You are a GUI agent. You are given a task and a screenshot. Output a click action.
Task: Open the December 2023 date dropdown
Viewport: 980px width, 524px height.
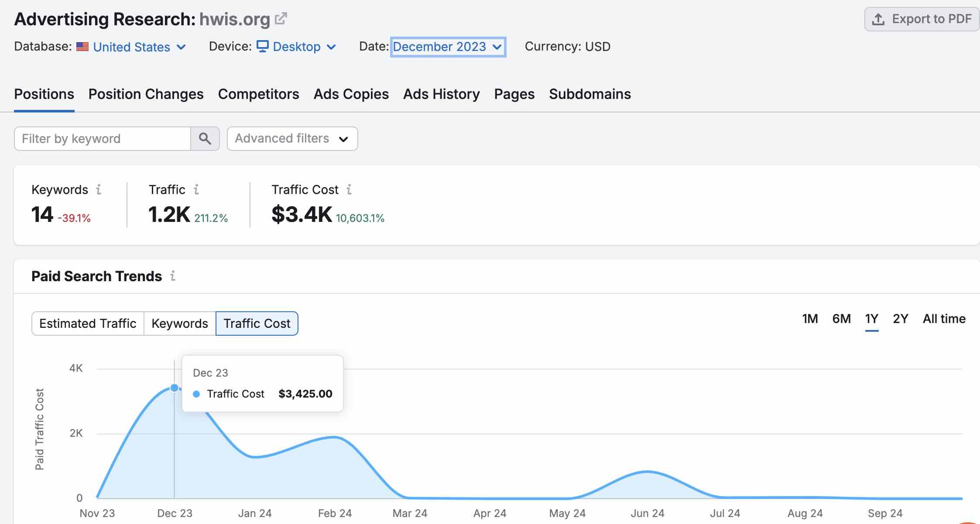448,47
